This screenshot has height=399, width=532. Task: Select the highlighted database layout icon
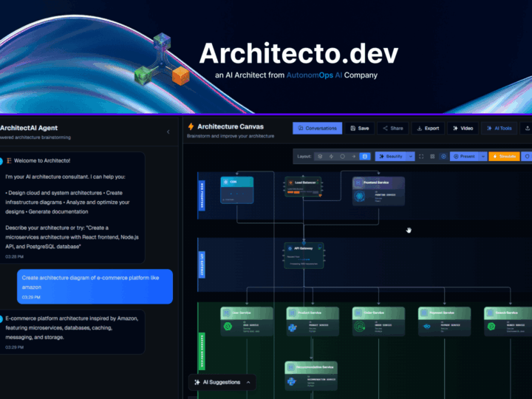[365, 157]
